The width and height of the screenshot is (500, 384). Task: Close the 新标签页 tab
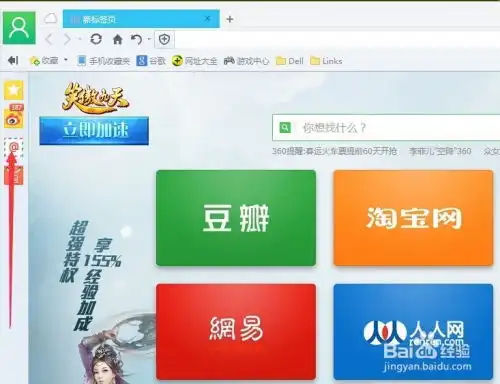[x=207, y=18]
